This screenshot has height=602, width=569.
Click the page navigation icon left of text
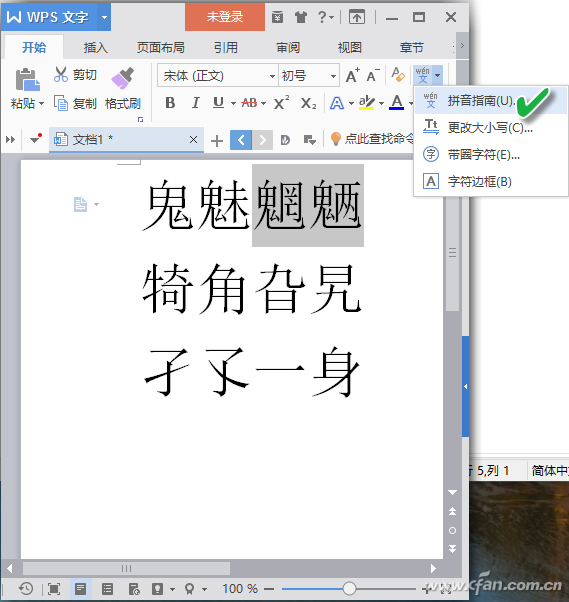80,204
